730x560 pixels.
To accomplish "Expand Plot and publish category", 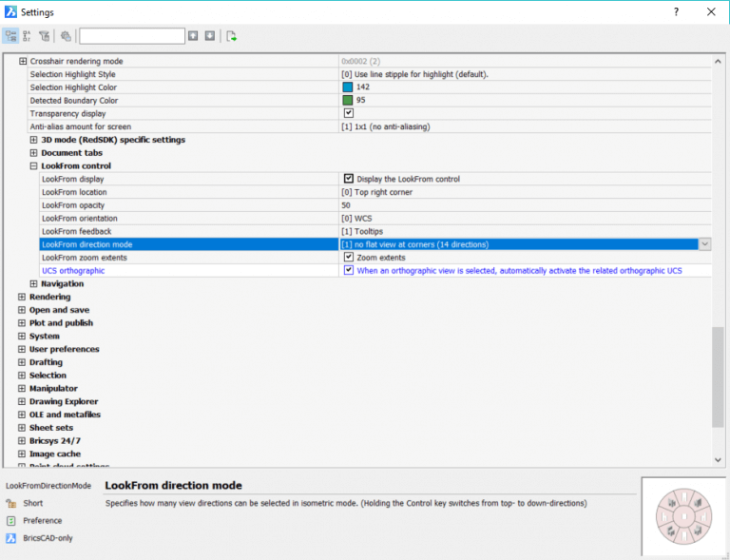I will pyautogui.click(x=22, y=322).
